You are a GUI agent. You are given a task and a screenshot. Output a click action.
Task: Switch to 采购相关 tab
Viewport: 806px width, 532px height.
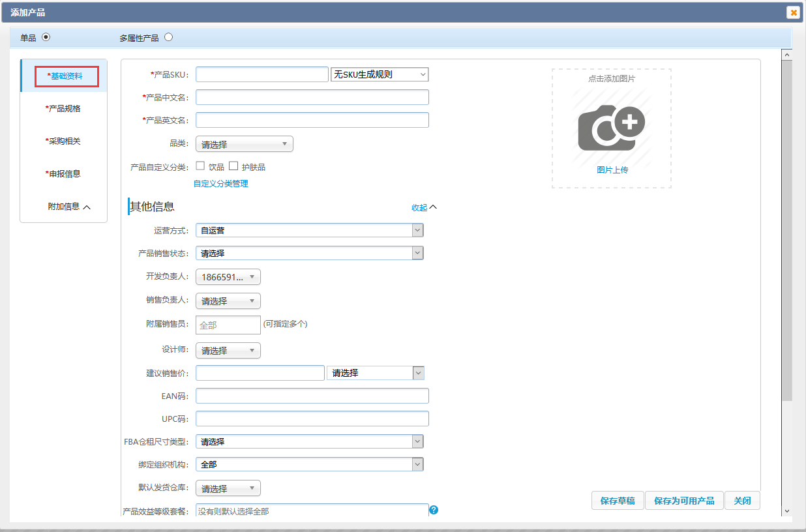pyautogui.click(x=64, y=141)
